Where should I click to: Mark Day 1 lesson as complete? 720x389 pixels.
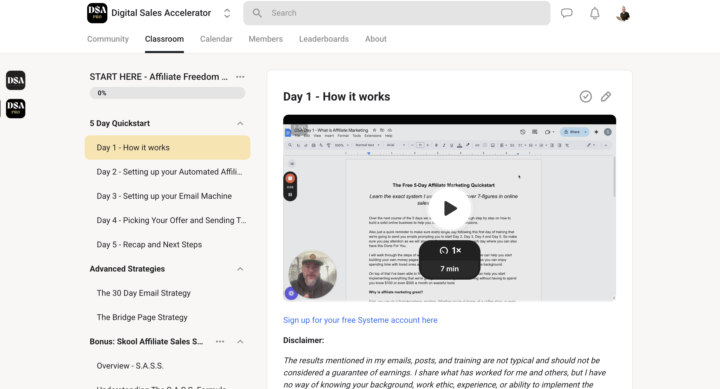pyautogui.click(x=585, y=96)
